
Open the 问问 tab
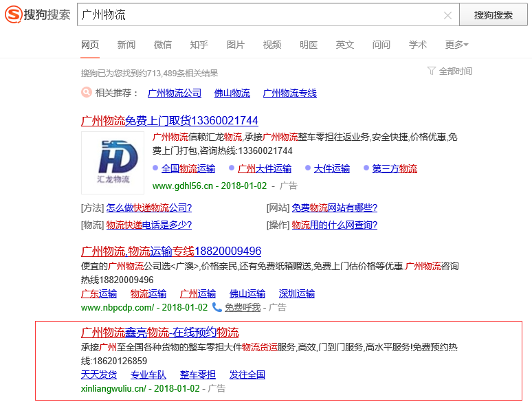(381, 45)
